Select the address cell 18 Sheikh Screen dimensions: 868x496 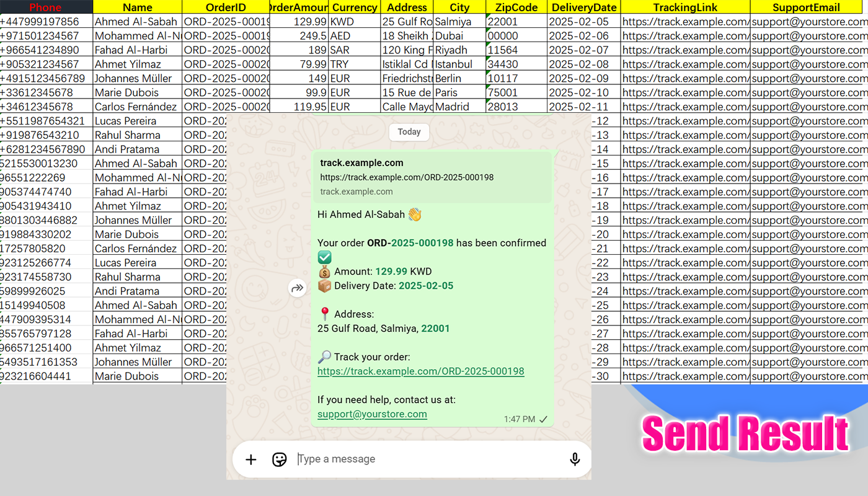407,36
